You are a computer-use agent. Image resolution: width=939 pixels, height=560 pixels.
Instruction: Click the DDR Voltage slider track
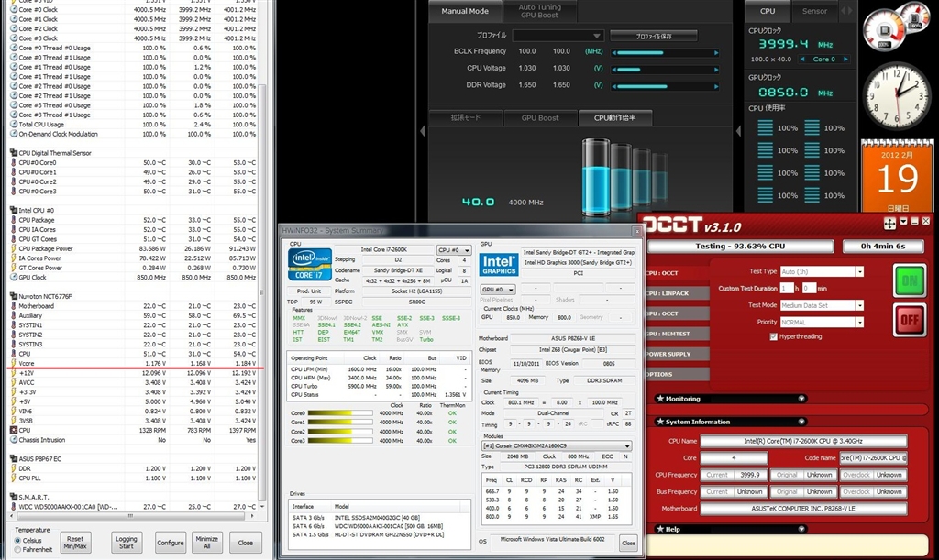[665, 86]
